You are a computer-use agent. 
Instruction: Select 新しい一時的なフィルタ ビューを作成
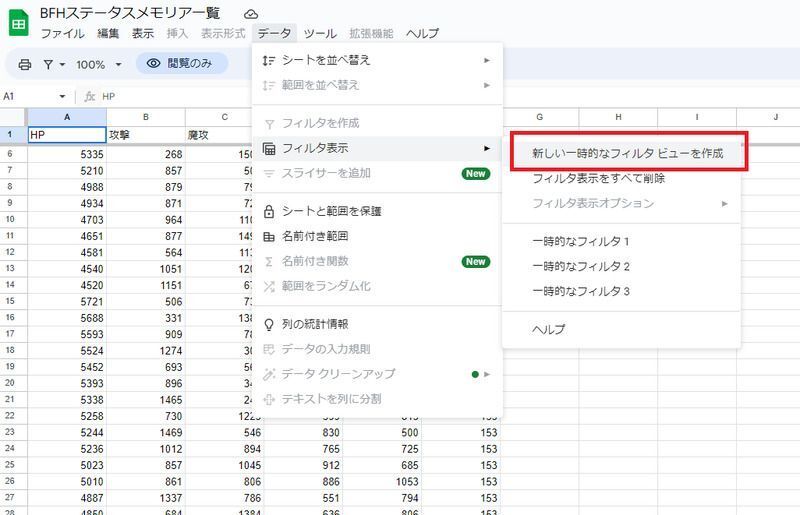tap(626, 154)
